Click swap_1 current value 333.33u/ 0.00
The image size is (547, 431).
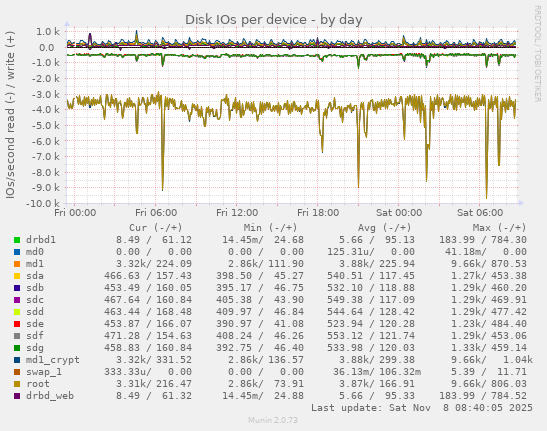click(148, 372)
